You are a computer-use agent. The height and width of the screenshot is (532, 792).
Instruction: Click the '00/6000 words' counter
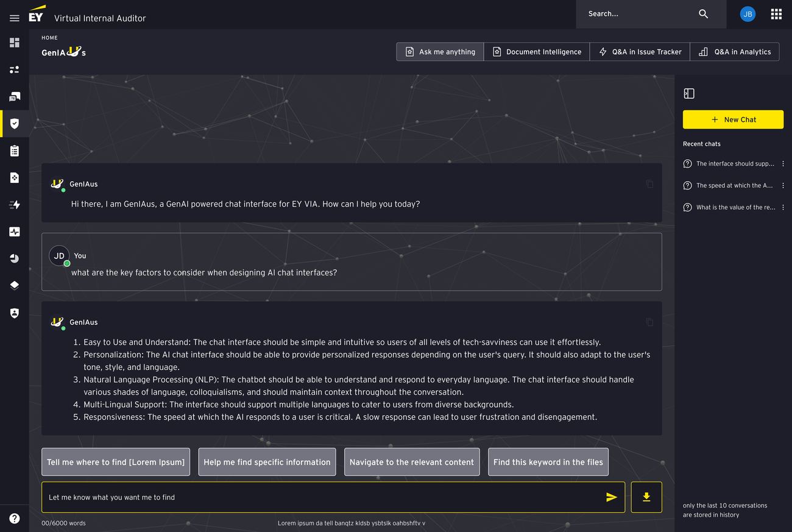pyautogui.click(x=63, y=523)
